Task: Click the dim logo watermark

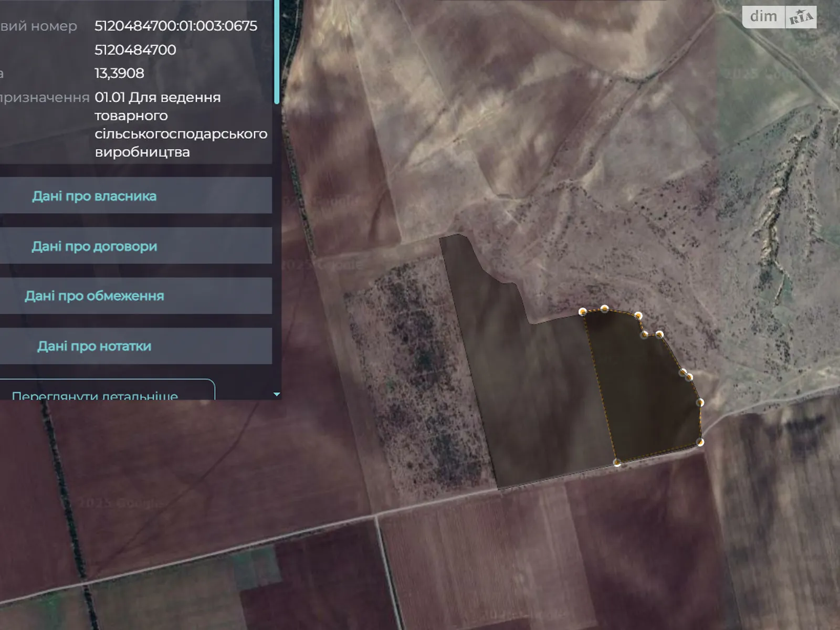Action: [763, 17]
